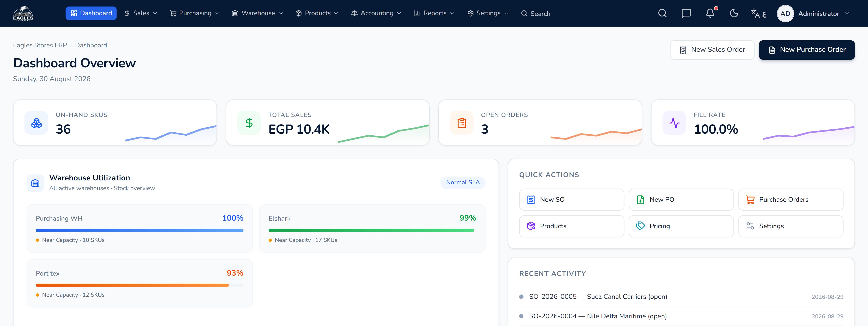Click the New Purchase Order document icon
The height and width of the screenshot is (326, 868).
point(772,50)
